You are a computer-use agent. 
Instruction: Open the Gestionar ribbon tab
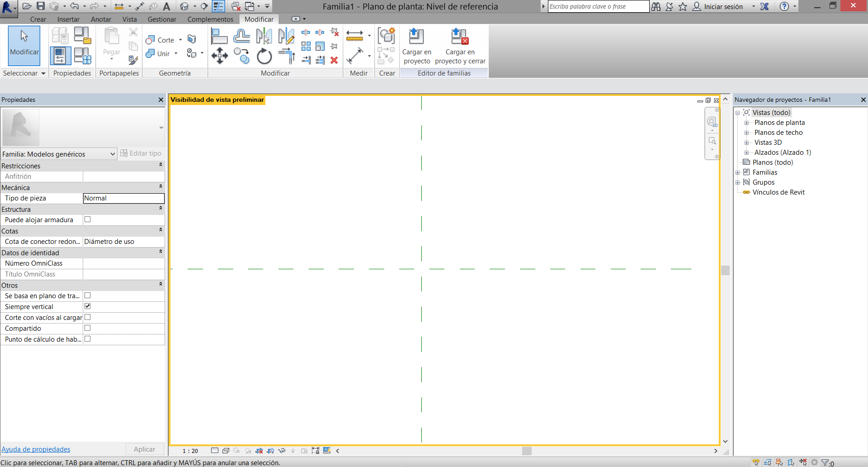click(x=161, y=19)
